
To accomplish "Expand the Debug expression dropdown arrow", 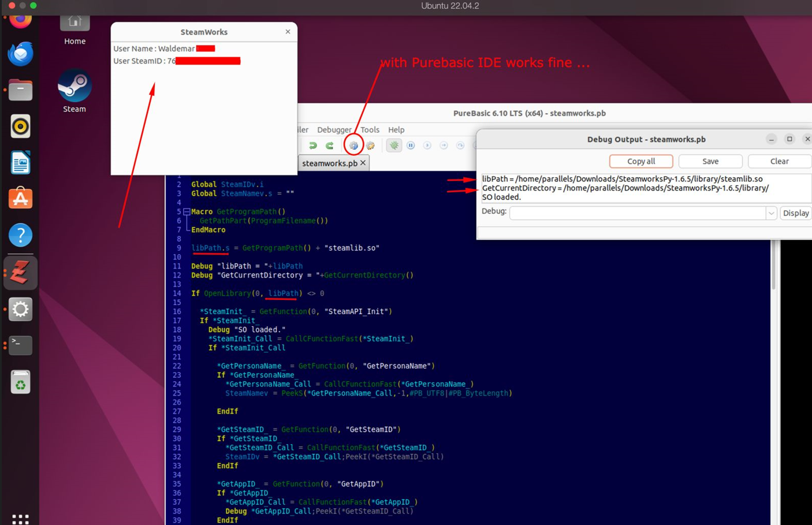I will coord(771,213).
